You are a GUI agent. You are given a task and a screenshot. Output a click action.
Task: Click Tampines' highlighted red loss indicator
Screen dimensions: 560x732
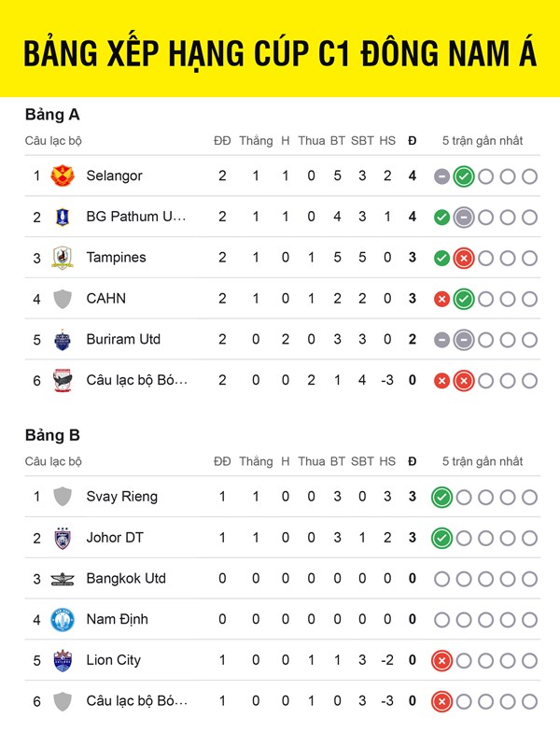coord(463,259)
